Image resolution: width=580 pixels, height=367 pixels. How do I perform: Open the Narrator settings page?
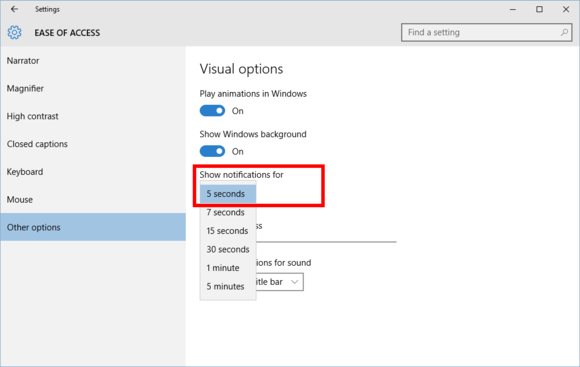[93, 61]
